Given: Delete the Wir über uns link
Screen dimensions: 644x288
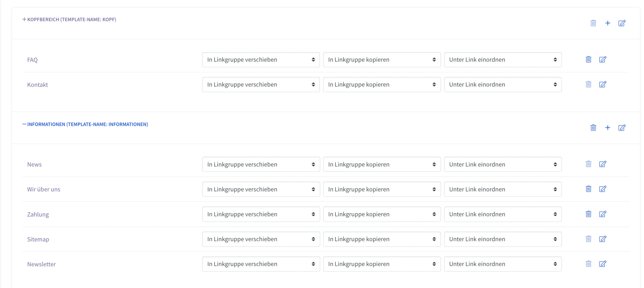Looking at the screenshot, I should click(588, 189).
